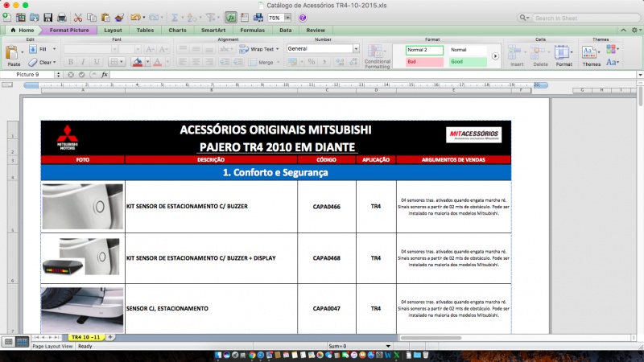Click the AutoSum sigma icon
Image resolution: width=644 pixels, height=362 pixels.
(175, 18)
